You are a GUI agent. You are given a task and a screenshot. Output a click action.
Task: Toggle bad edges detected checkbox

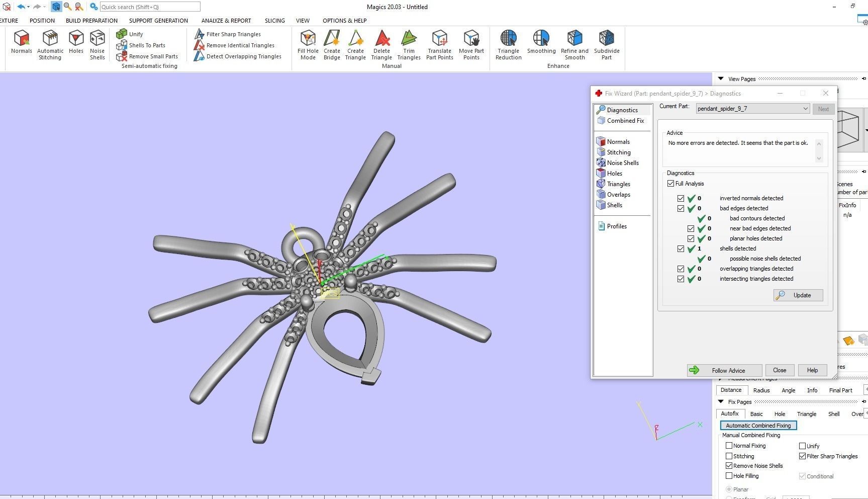pos(681,208)
